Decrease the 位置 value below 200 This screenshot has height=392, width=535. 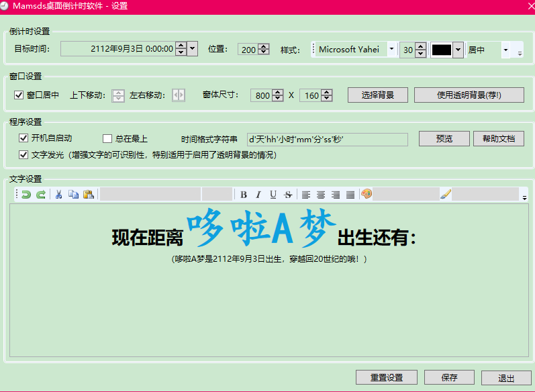pyautogui.click(x=263, y=52)
